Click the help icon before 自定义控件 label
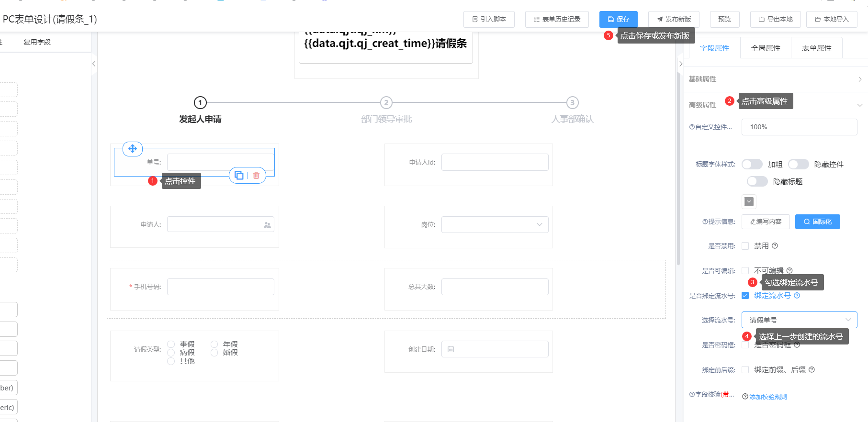 692,127
